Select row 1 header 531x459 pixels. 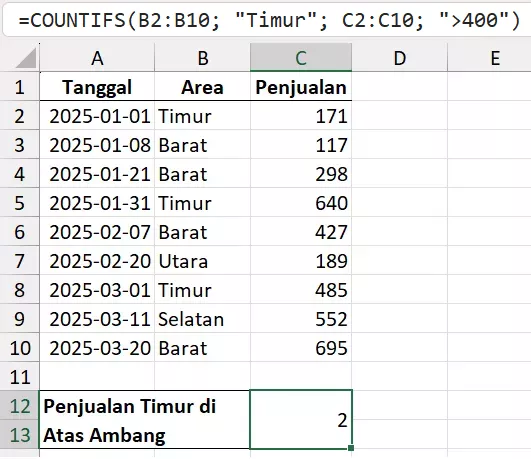[x=20, y=87]
